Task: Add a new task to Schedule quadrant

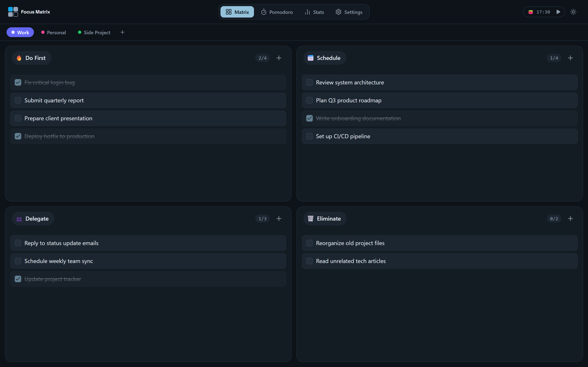Action: [570, 58]
